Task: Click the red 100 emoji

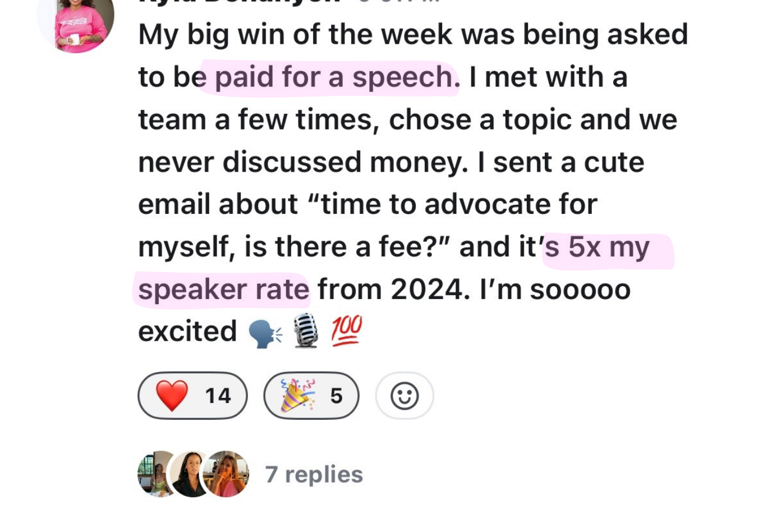Action: (x=346, y=331)
